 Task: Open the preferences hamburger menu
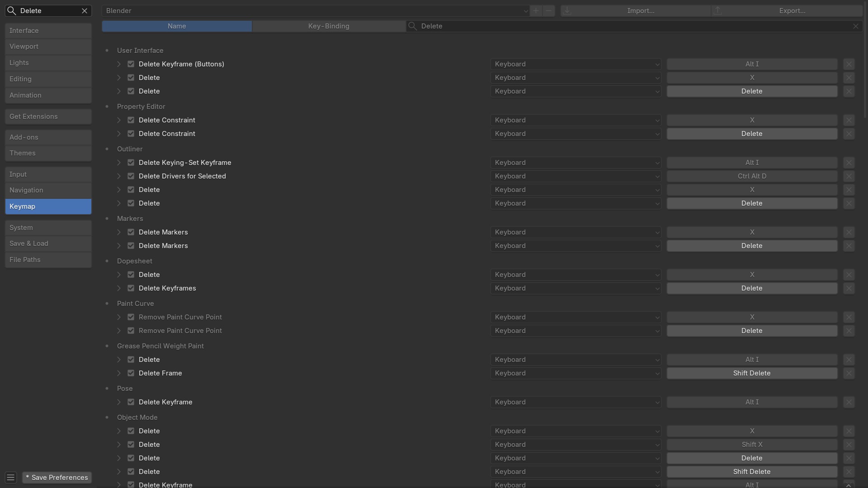(11, 478)
